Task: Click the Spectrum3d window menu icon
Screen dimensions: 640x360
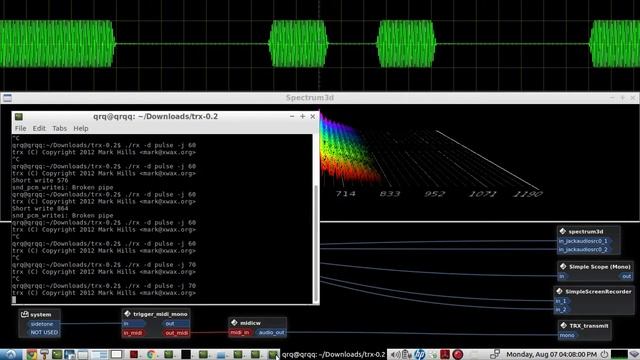Action: (7, 98)
